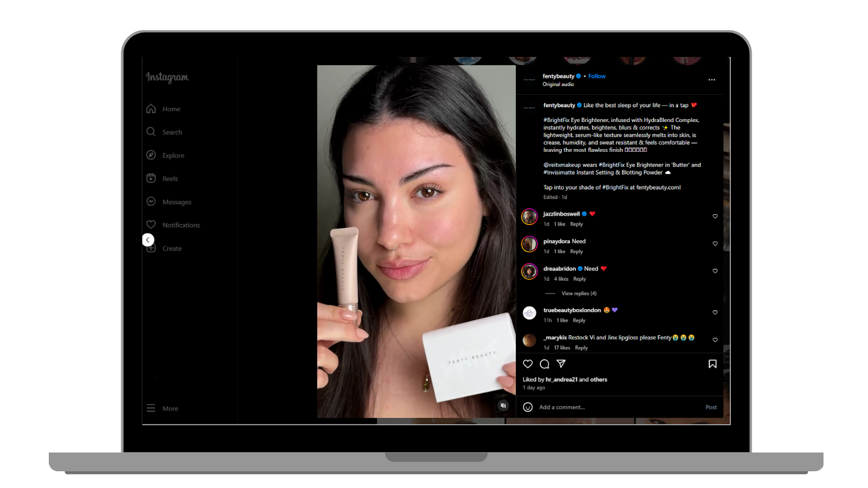Viewport: 868px width, 488px height.
Task: Click the Notifications heart icon
Action: 151,224
